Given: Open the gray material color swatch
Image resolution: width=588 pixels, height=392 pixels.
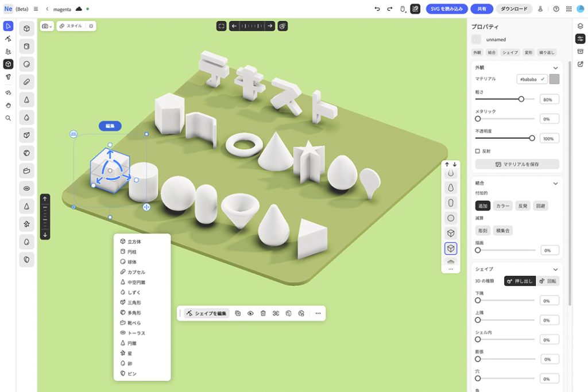Looking at the screenshot, I should 554,79.
